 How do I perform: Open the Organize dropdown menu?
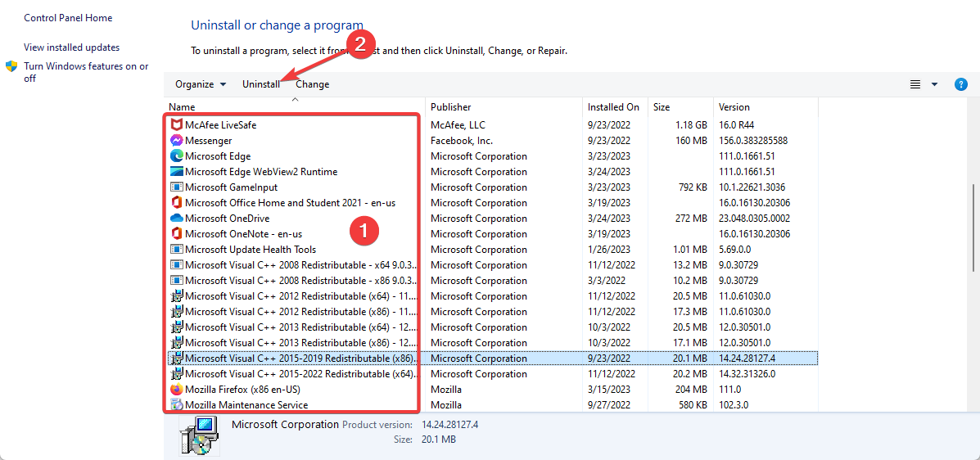[x=201, y=84]
